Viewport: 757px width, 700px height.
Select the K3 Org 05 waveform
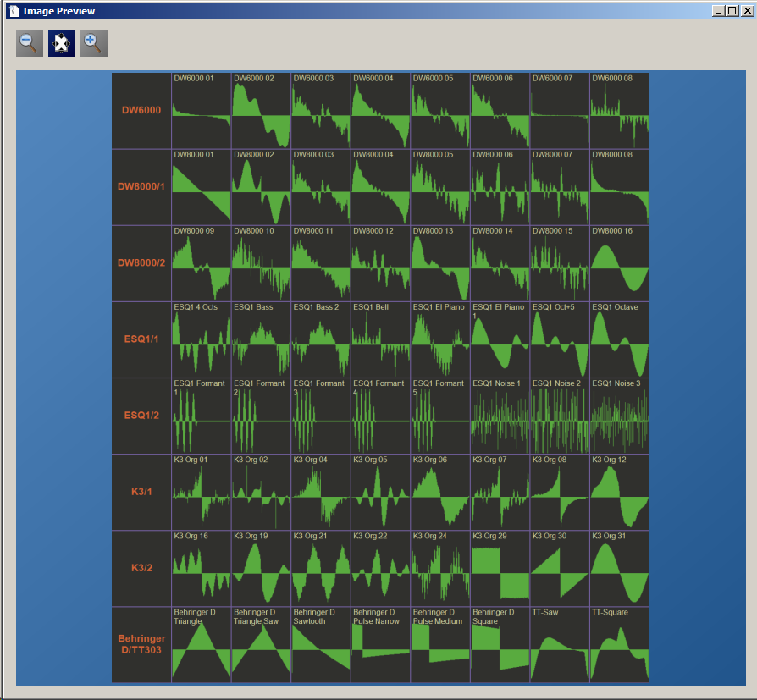[x=380, y=492]
